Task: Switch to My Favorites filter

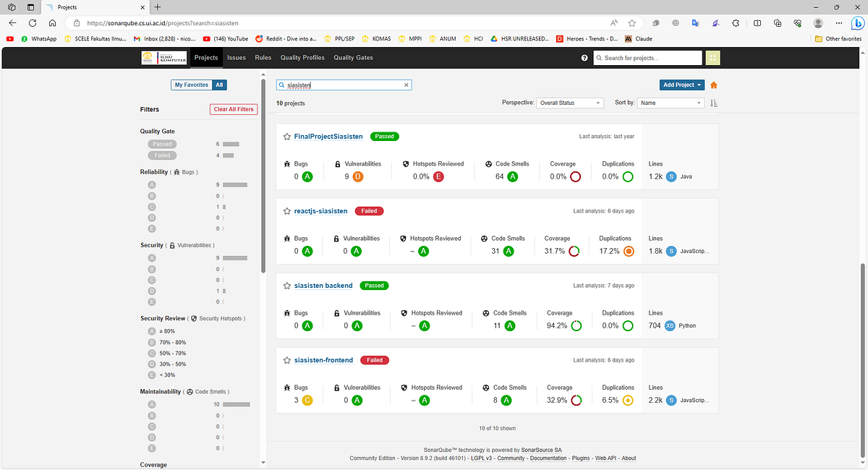Action: (192, 85)
